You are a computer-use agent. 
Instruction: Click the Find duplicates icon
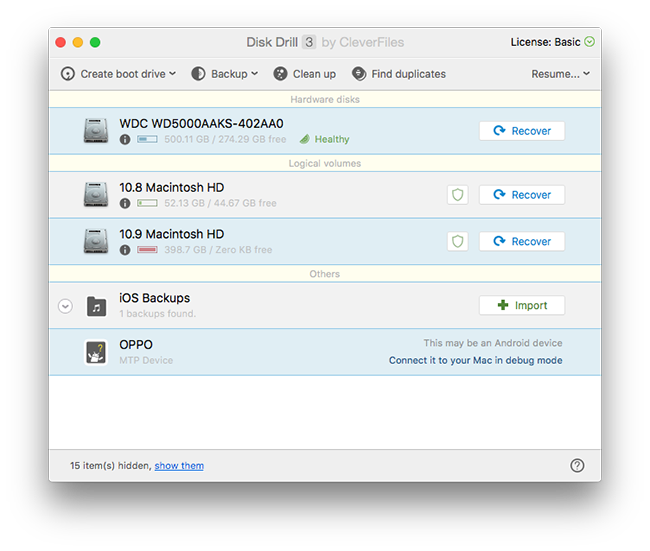359,74
